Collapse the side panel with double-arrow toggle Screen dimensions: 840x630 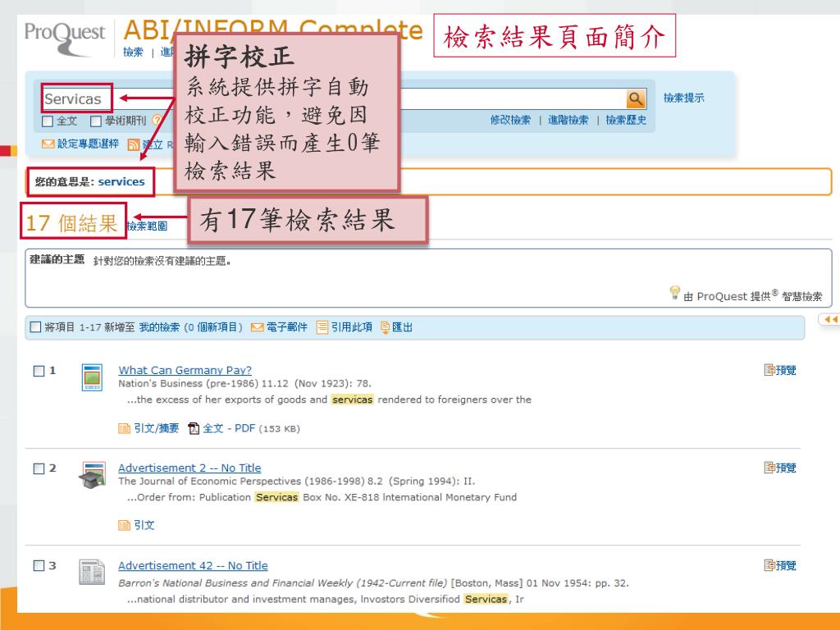[830, 319]
